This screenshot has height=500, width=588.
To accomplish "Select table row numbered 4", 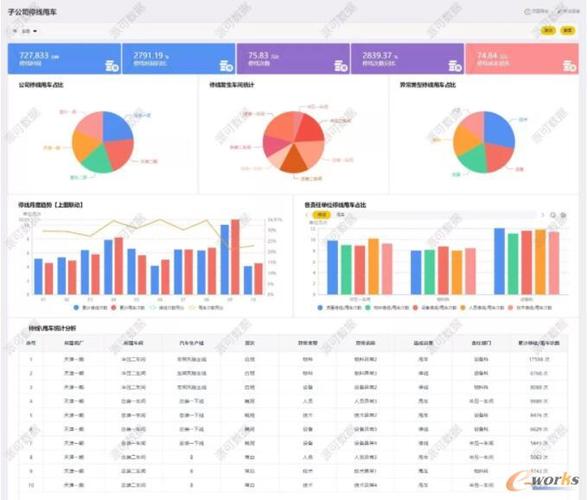I will pos(293,401).
